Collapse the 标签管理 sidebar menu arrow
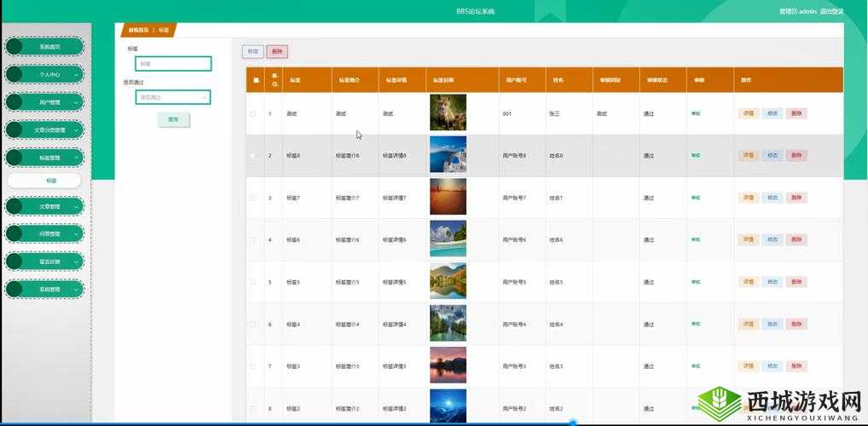The height and width of the screenshot is (426, 868). point(77,158)
